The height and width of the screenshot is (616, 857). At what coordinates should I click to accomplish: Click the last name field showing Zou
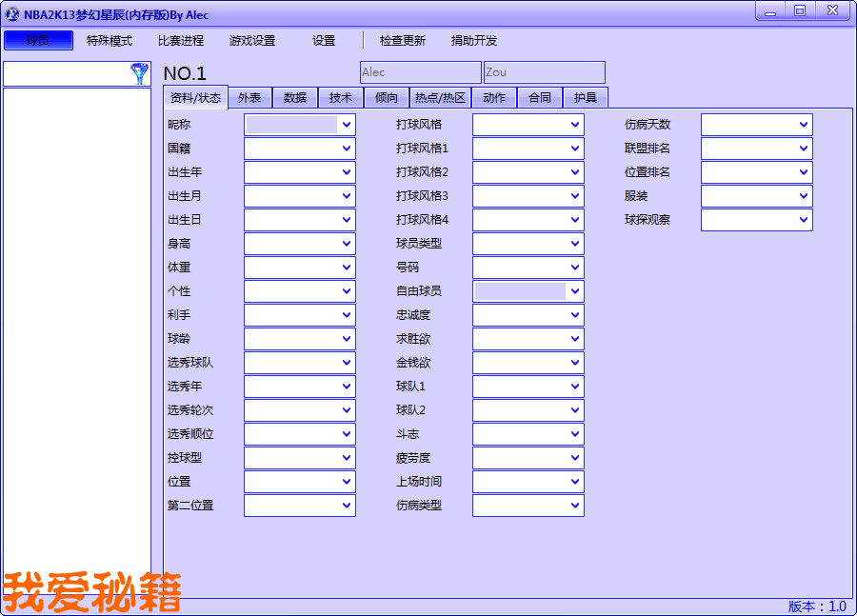[x=544, y=72]
